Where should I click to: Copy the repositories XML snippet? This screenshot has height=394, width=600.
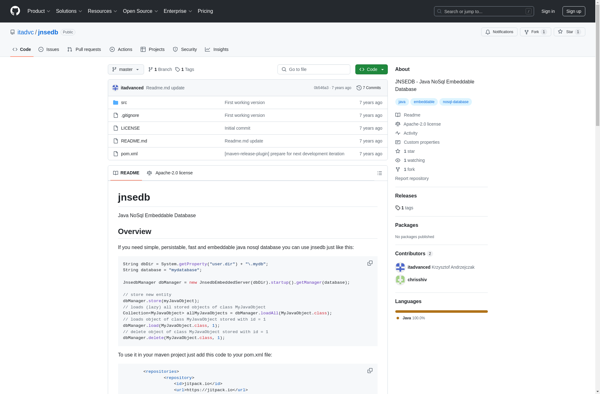370,371
